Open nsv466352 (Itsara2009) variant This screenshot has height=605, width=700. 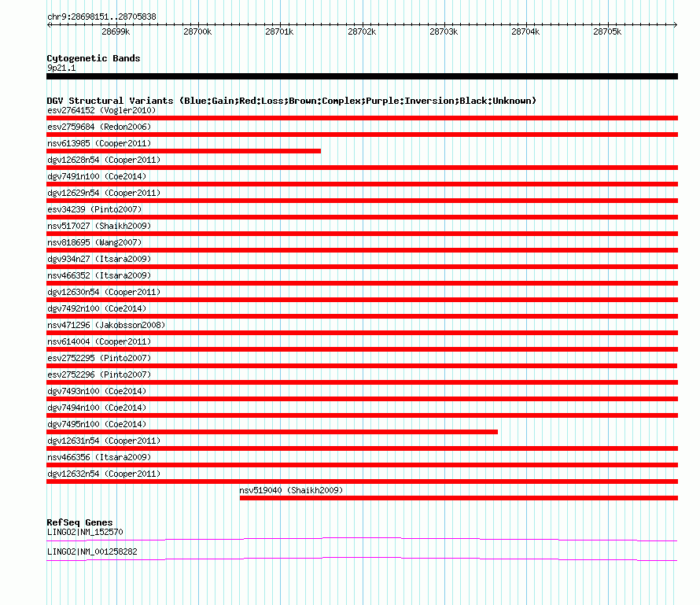point(99,275)
